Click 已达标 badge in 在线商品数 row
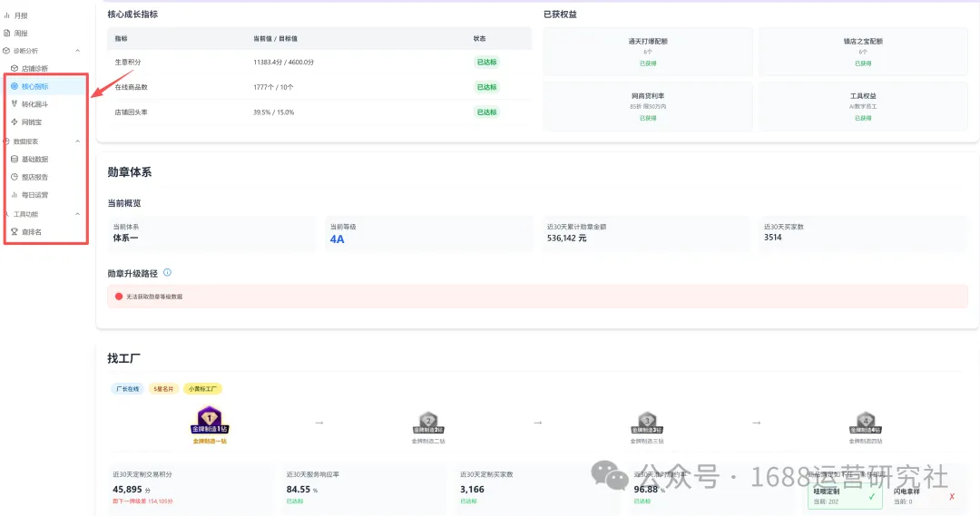 point(487,87)
